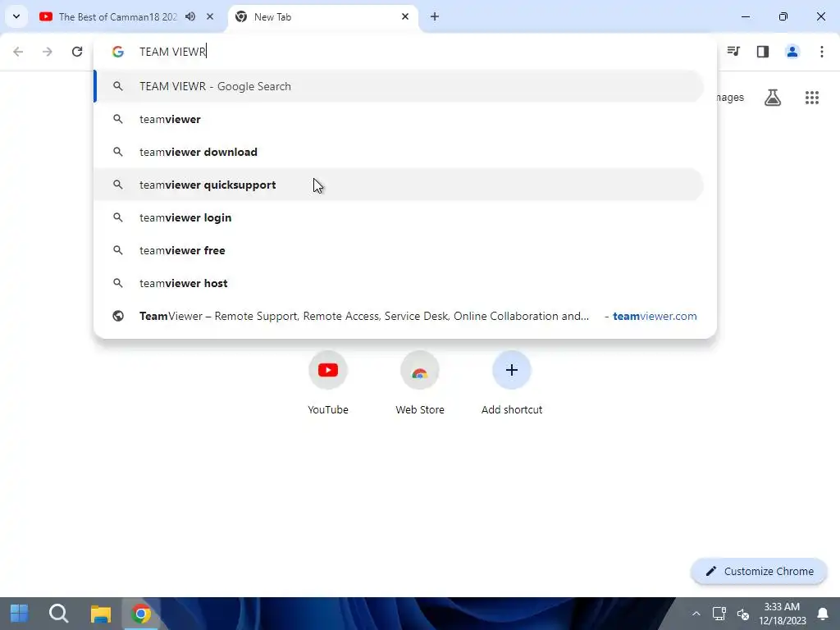Open Windows taskbar search
Viewport: 840px width, 630px height.
click(59, 614)
